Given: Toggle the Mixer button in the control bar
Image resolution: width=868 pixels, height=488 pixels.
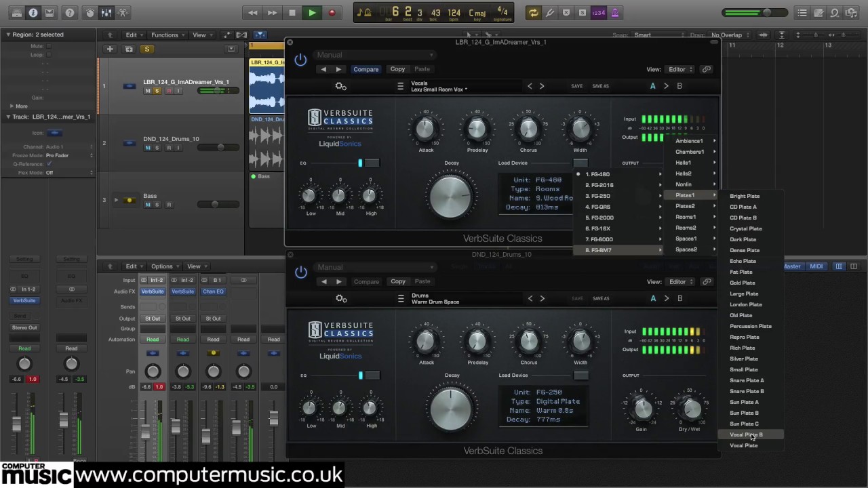Looking at the screenshot, I should (106, 13).
